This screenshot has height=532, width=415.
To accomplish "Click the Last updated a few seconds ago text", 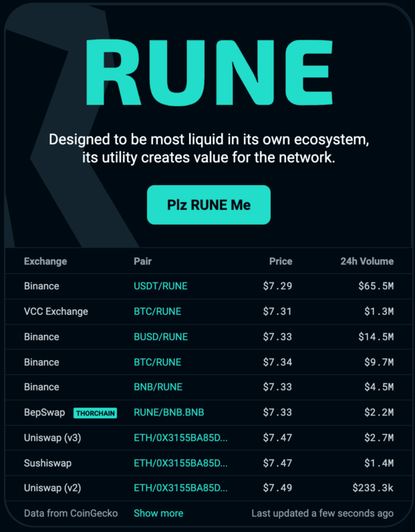I will (322, 513).
